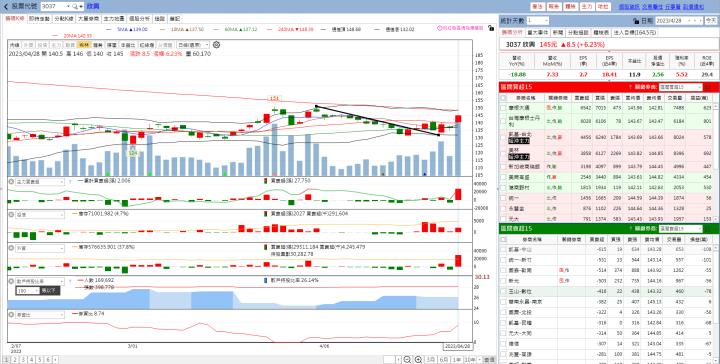This screenshot has height=364, width=720.
Task: Zoom in the chart with plus magnifier
Action: tap(418, 360)
